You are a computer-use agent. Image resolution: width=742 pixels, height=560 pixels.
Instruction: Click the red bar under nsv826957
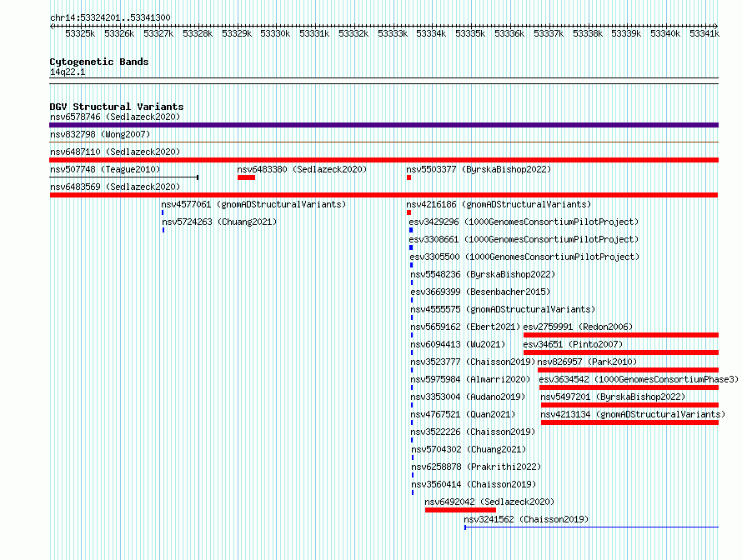coord(629,370)
